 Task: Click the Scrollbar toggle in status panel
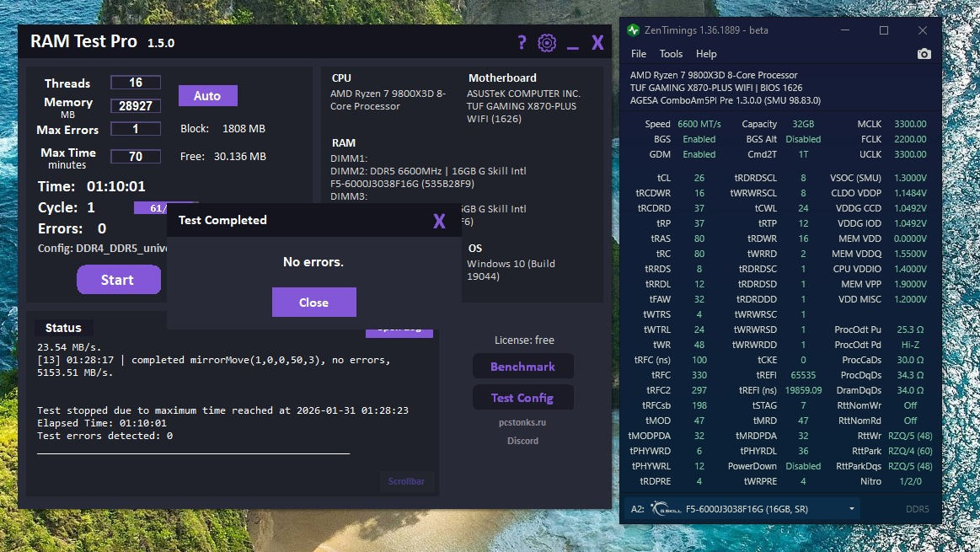click(x=406, y=481)
